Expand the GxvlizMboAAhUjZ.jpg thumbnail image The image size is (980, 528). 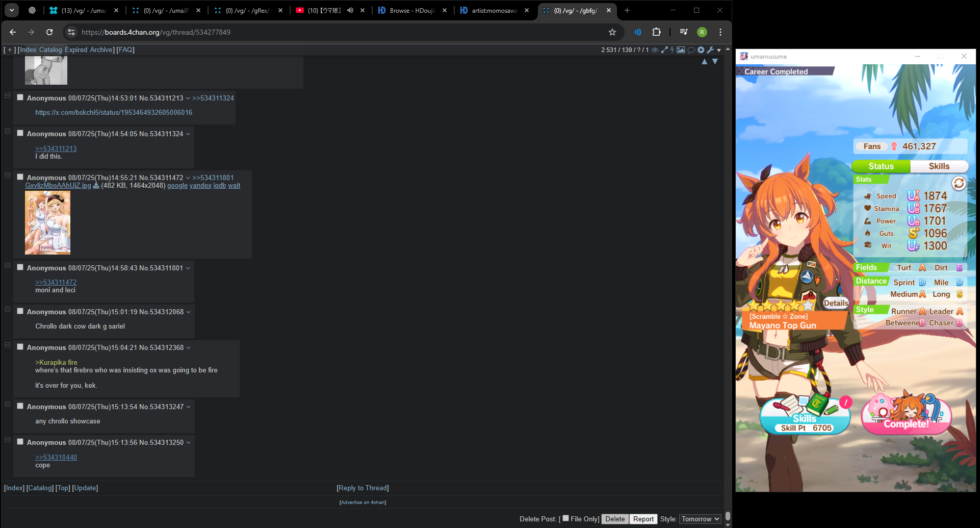point(48,222)
